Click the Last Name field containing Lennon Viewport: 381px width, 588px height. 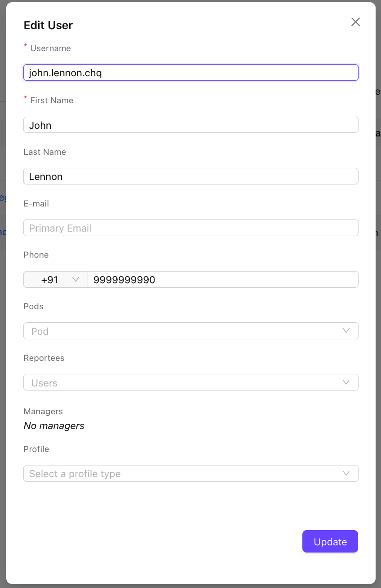click(x=190, y=176)
